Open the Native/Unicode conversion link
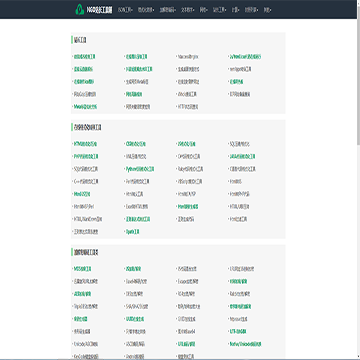This screenshot has height=360, width=360. pos(245,344)
